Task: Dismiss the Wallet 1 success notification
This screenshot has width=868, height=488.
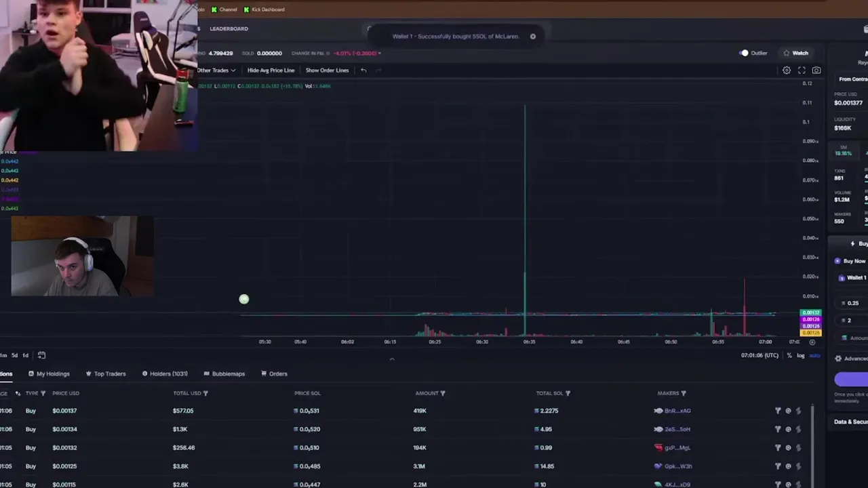Action: (533, 37)
